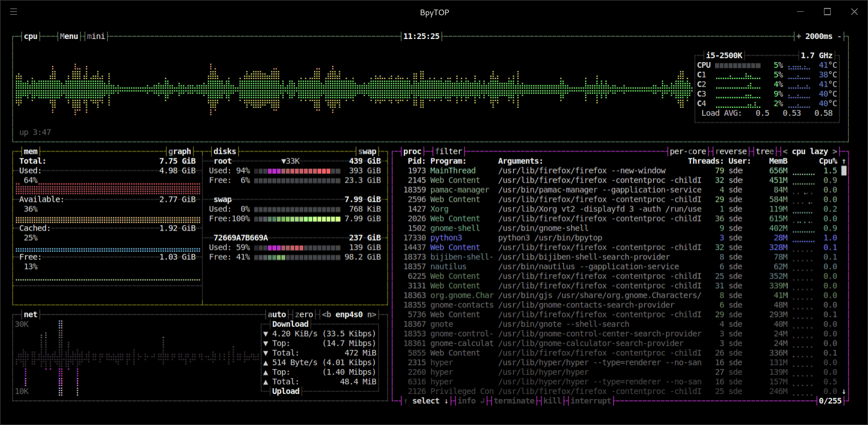
Task: Switch to previous network interface with <b
Action: (326, 314)
